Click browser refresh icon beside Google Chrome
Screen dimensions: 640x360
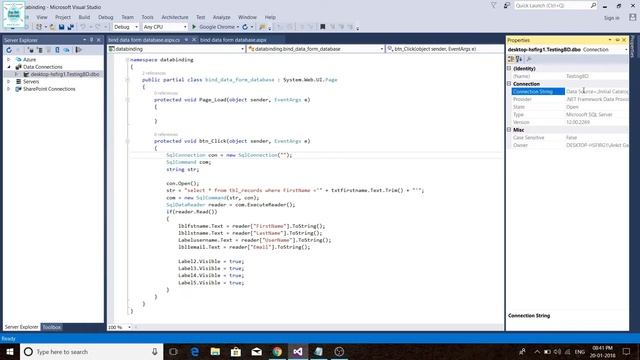[x=245, y=27]
